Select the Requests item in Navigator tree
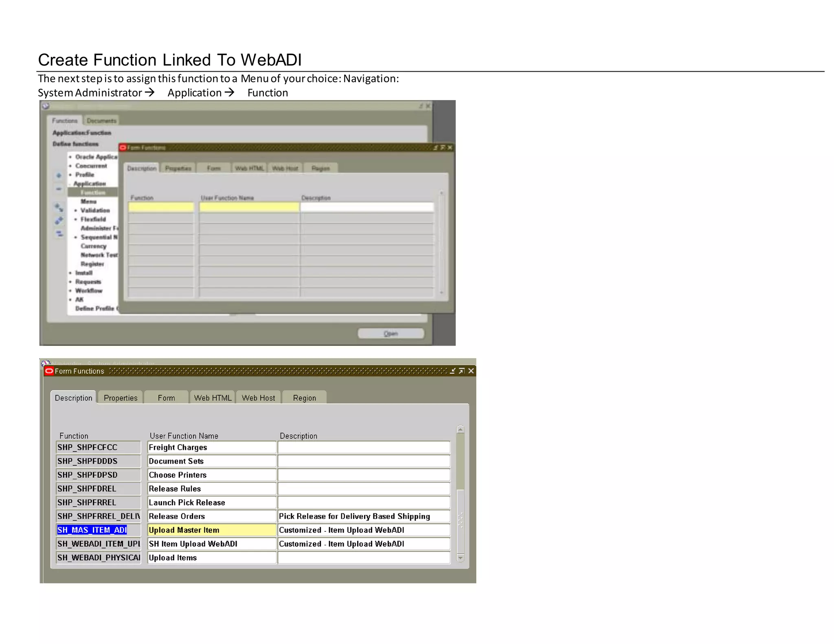This screenshot has height=644, width=834. (x=88, y=282)
